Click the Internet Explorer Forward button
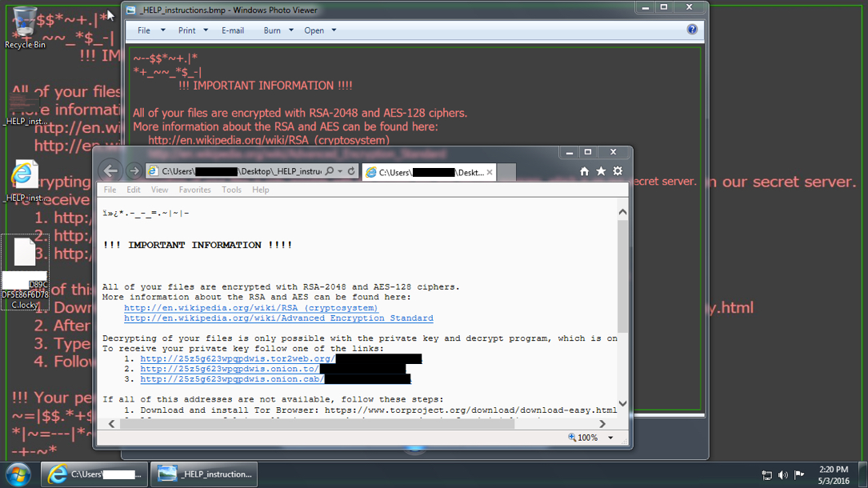The image size is (868, 488). 134,171
